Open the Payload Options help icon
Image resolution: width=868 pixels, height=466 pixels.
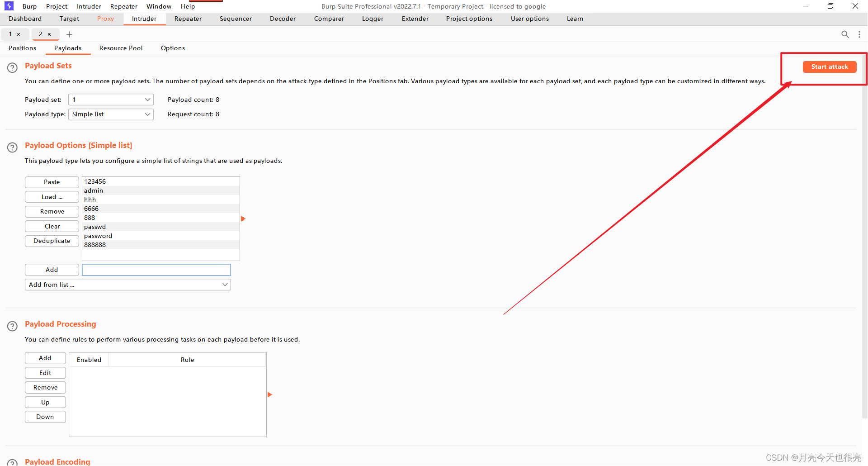12,147
